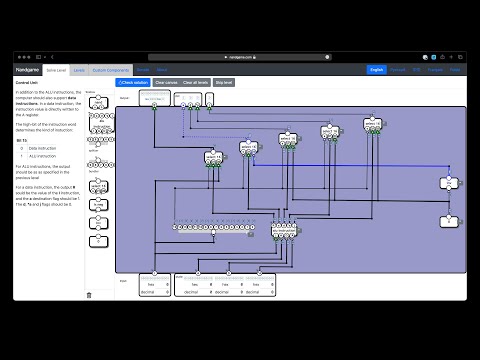
Task: Pick the splitter component in toolbox
Action: (x=100, y=143)
